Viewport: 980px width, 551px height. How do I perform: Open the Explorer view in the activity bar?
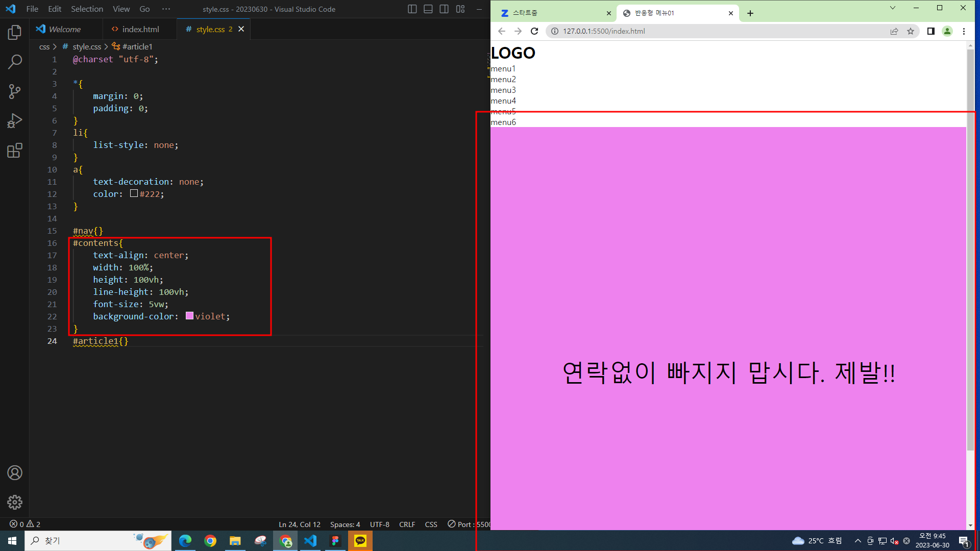click(x=15, y=33)
